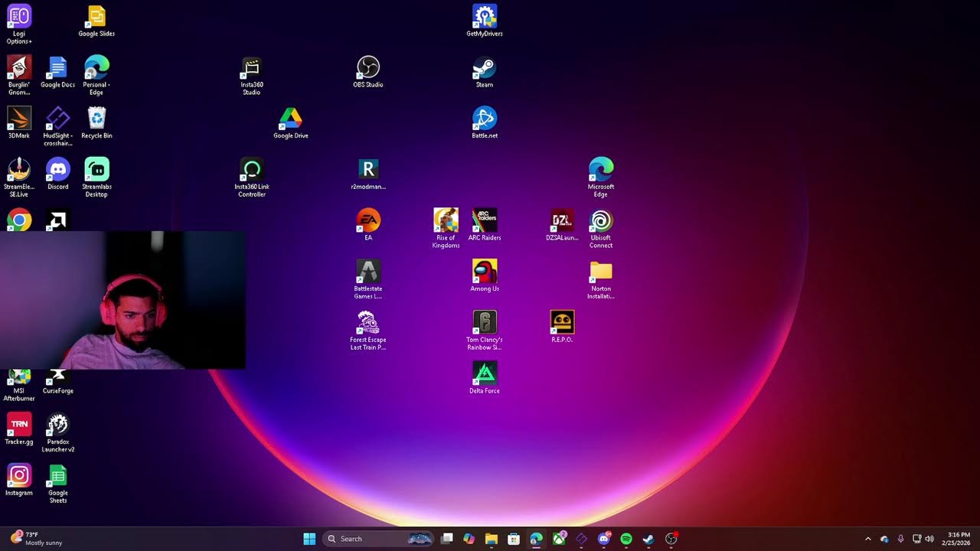Select the Google Slides desktop shortcut
Image resolution: width=980 pixels, height=551 pixels.
pyautogui.click(x=96, y=21)
